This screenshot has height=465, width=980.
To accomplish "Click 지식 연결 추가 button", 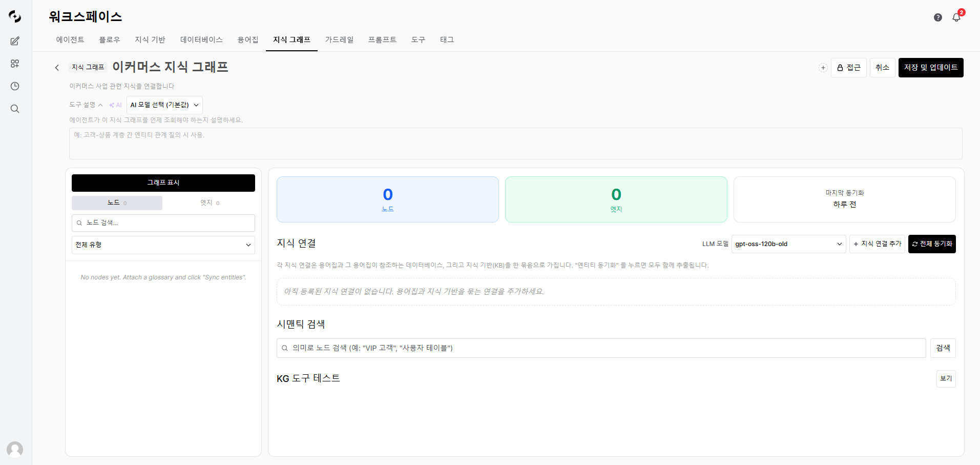I will point(878,244).
